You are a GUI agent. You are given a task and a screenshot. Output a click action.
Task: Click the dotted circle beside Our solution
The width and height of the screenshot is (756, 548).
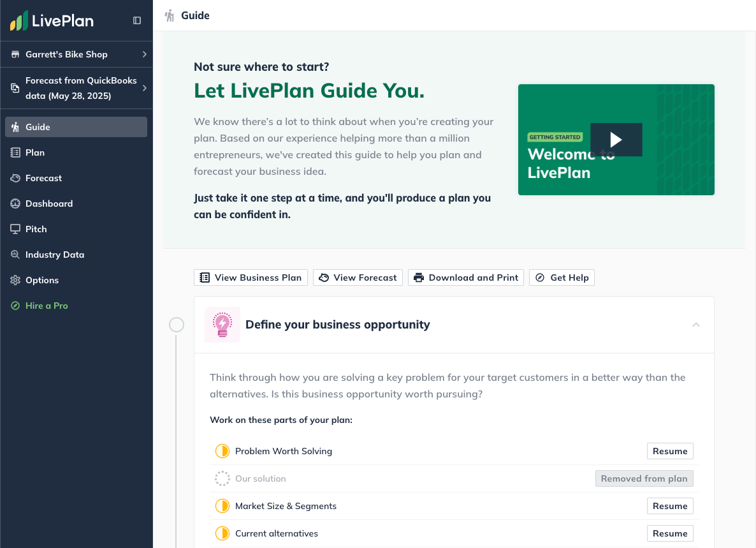(222, 478)
